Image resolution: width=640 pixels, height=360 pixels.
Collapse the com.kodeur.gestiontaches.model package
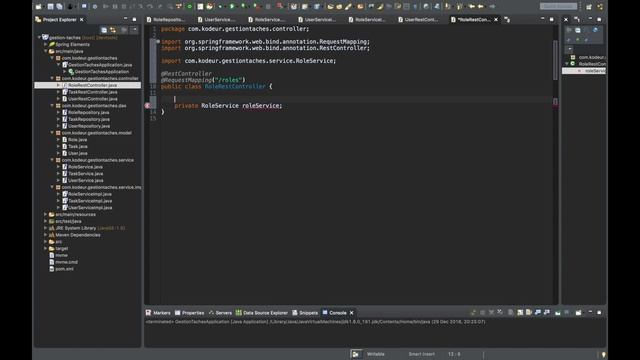(x=52, y=133)
